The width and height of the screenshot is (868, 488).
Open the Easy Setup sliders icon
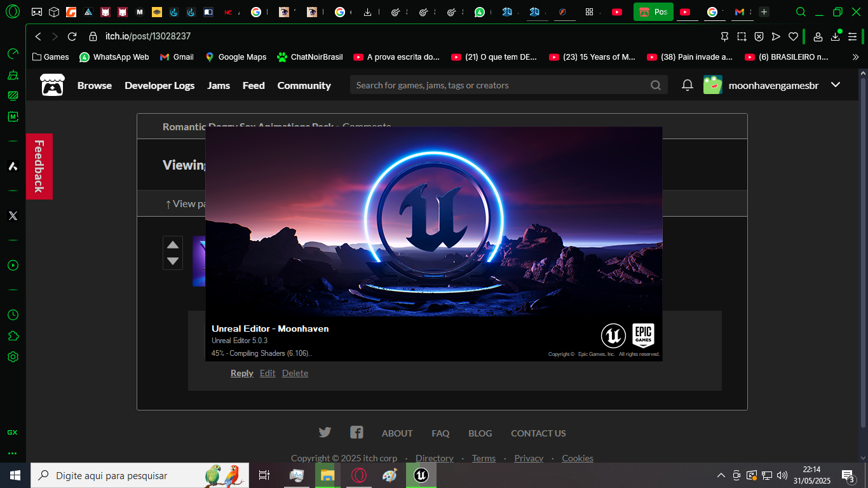click(853, 37)
